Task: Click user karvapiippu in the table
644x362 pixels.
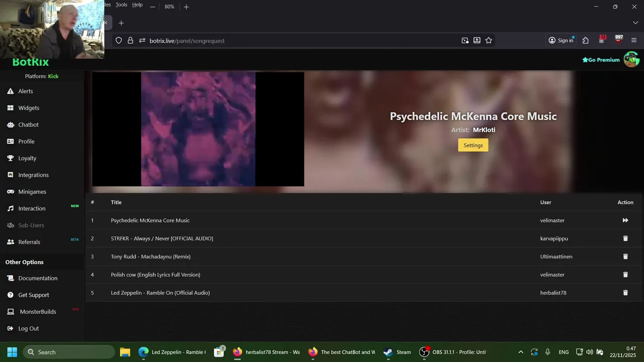Action: [x=554, y=238]
